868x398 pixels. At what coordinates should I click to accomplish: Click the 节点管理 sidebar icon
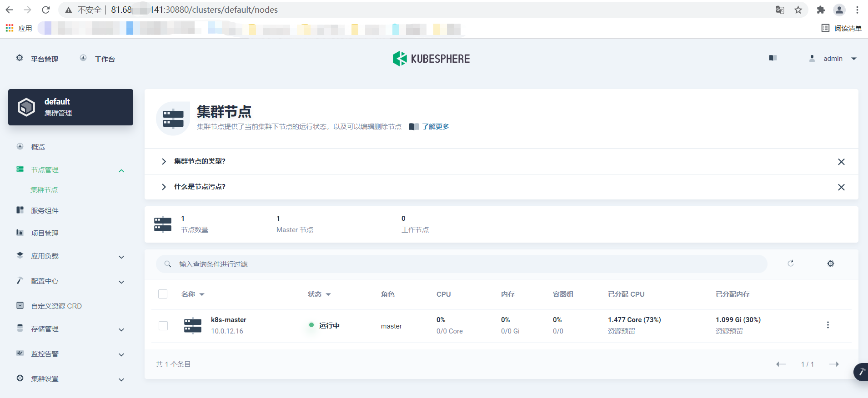point(20,169)
